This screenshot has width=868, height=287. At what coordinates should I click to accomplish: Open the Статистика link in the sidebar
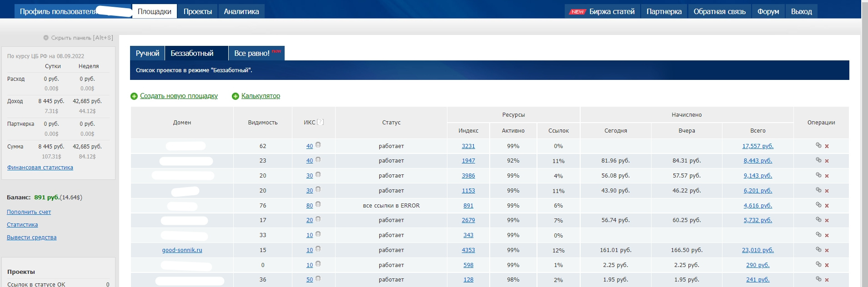tap(22, 224)
